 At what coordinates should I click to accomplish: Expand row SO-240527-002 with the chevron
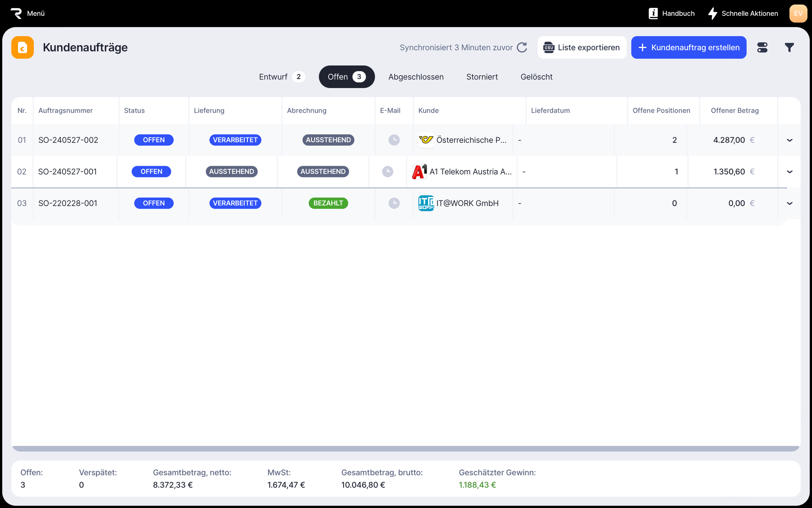tap(789, 140)
